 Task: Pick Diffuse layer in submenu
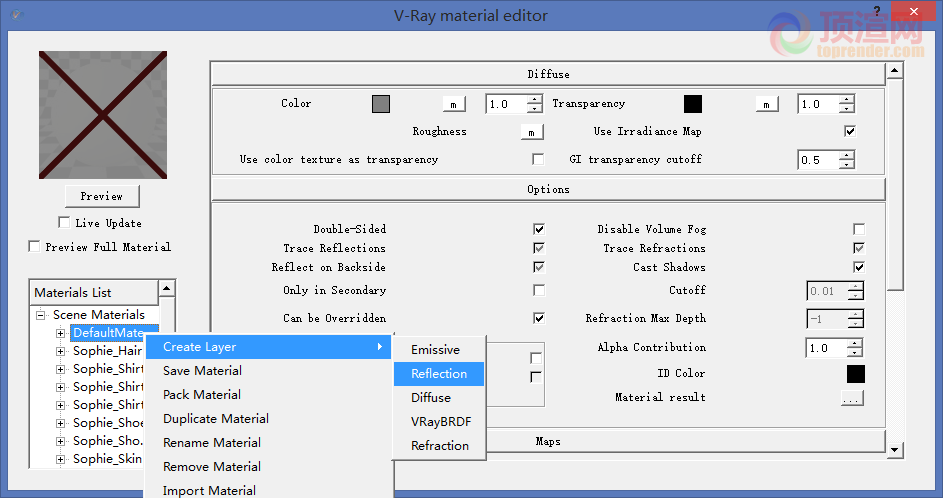pyautogui.click(x=439, y=398)
